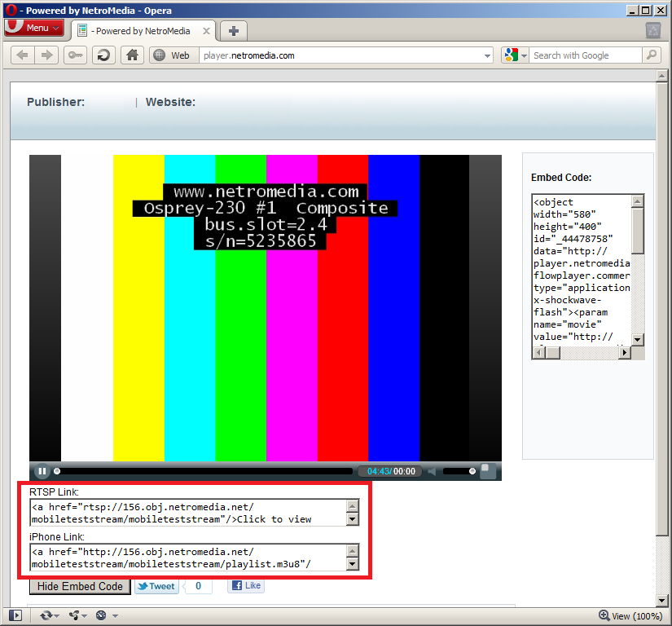
Task: Click the video time display 04:43/00:00
Action: [x=391, y=471]
